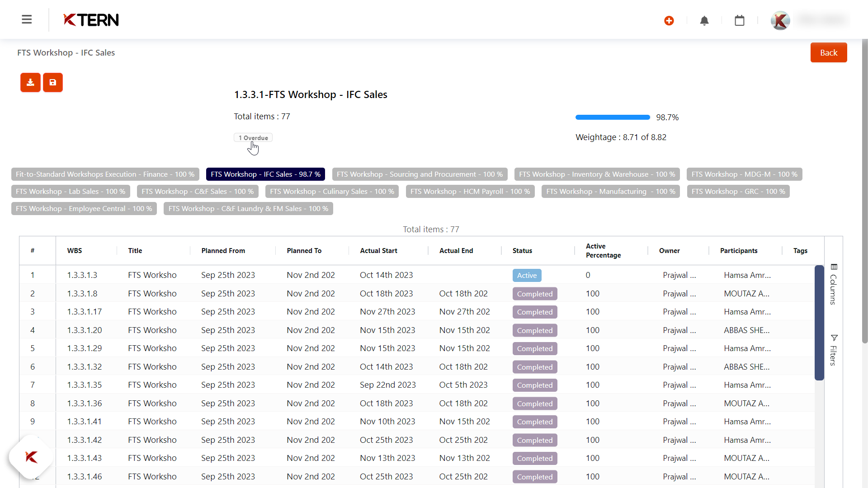
Task: Sort by the Participants column header
Action: coord(739,251)
